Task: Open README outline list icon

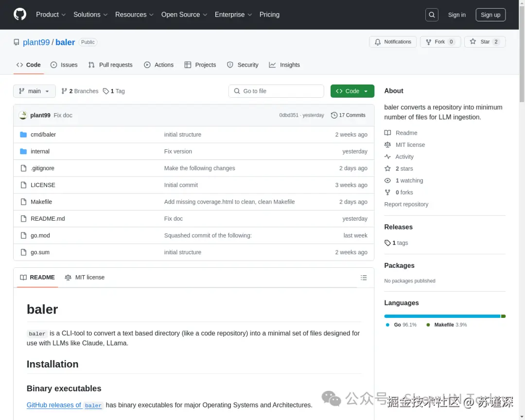Action: tap(364, 278)
